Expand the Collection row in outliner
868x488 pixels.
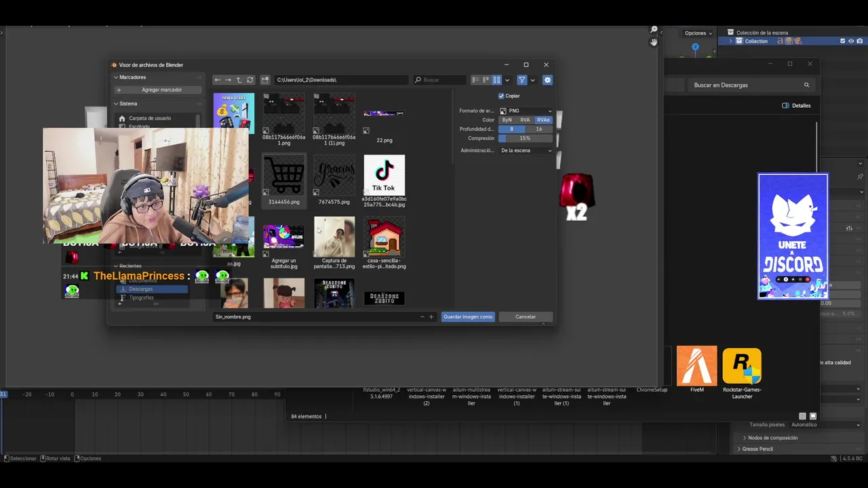[731, 41]
